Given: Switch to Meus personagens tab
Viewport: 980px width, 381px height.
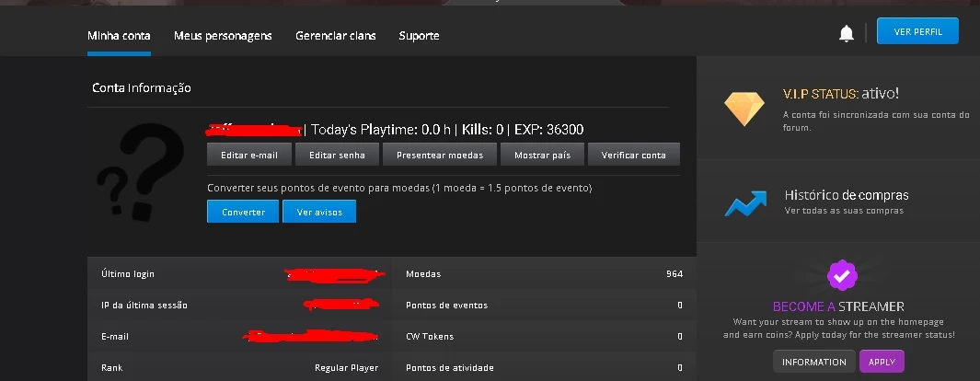Looking at the screenshot, I should [223, 36].
